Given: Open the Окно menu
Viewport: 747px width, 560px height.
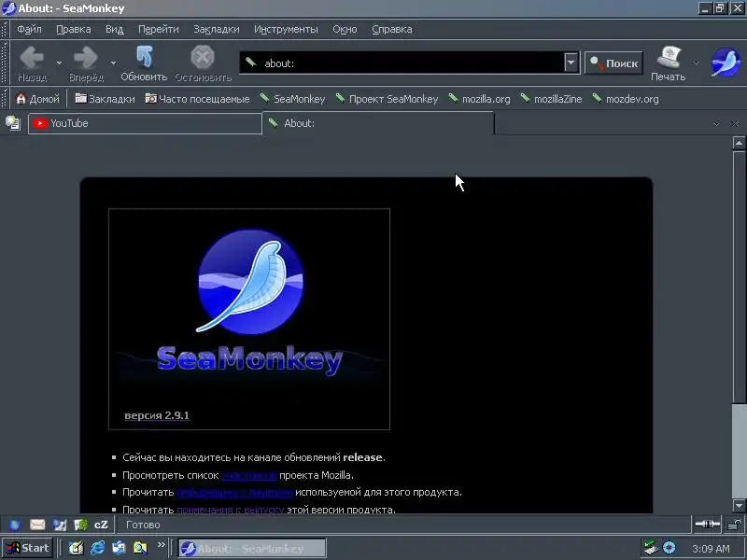Looking at the screenshot, I should pyautogui.click(x=345, y=29).
